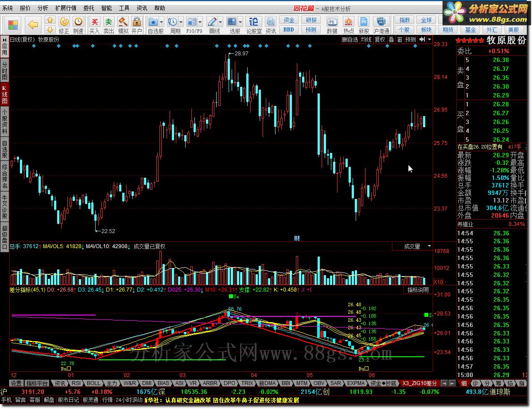
Task: Click the green 卖出 sell icon
Action: point(109,21)
